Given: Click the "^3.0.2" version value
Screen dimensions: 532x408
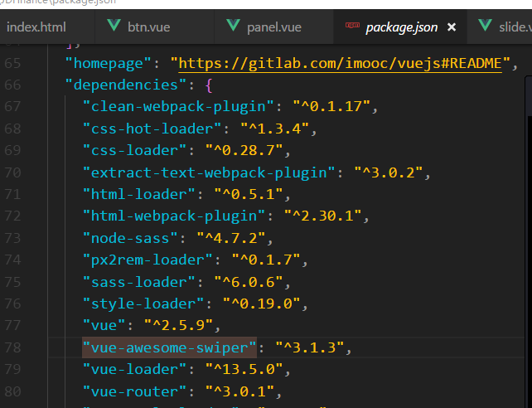Looking at the screenshot, I should pyautogui.click(x=388, y=172).
